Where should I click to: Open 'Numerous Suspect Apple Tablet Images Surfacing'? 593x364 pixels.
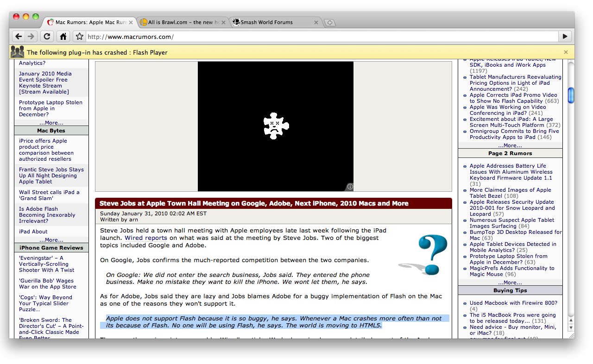(512, 223)
